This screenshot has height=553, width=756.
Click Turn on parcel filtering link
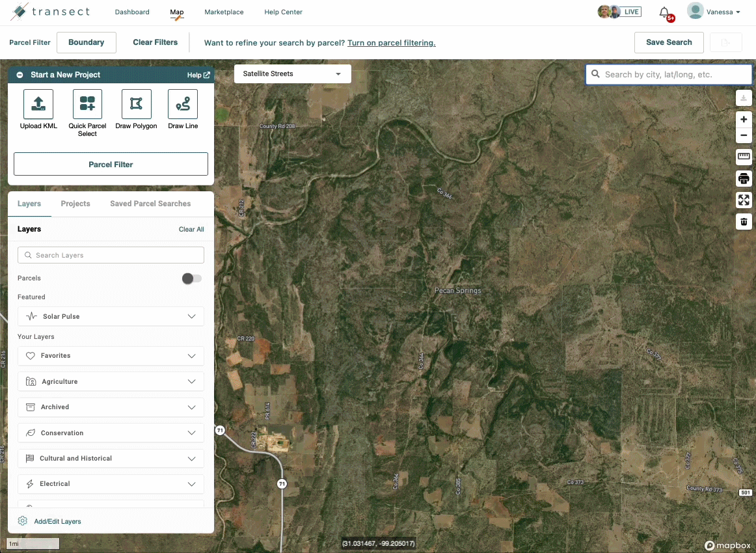tap(392, 43)
